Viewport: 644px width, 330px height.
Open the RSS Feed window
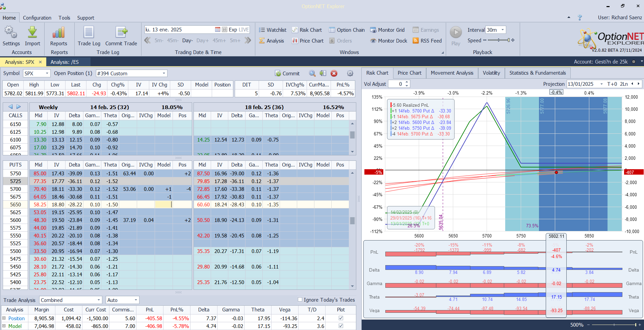(x=427, y=41)
